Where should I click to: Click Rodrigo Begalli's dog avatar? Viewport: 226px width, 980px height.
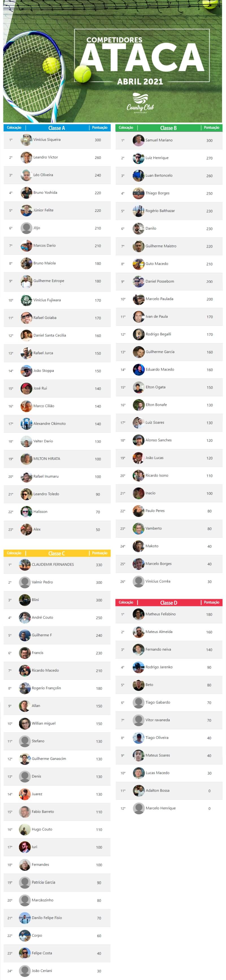(138, 334)
